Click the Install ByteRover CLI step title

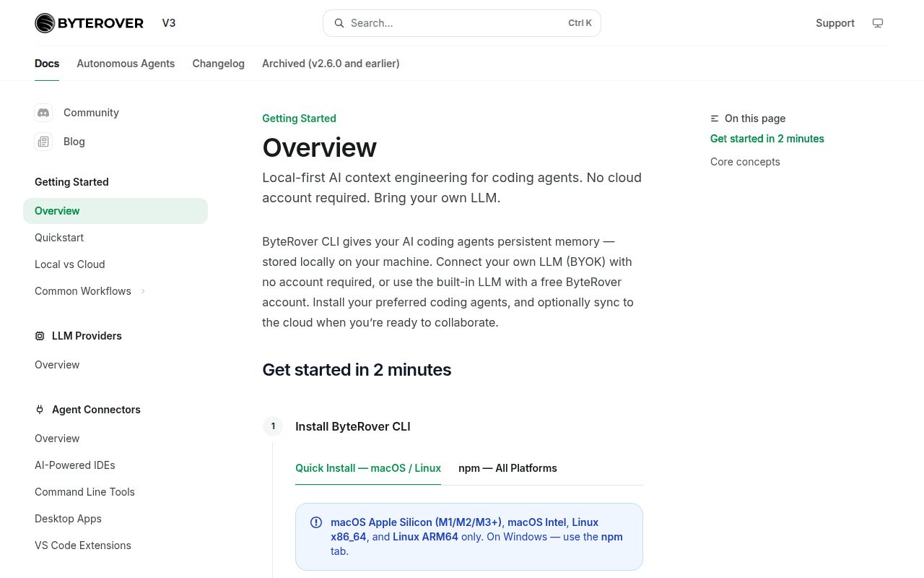pos(353,426)
